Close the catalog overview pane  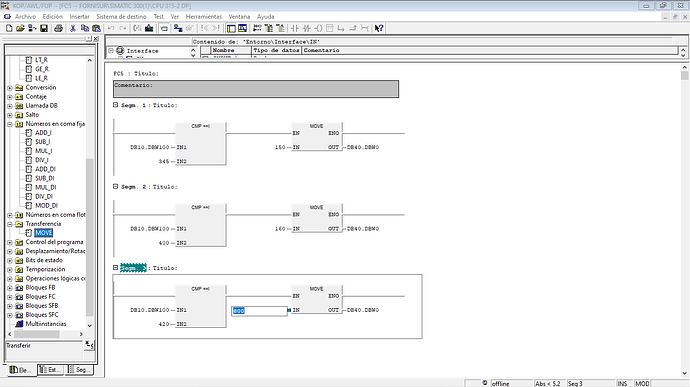pos(96,39)
